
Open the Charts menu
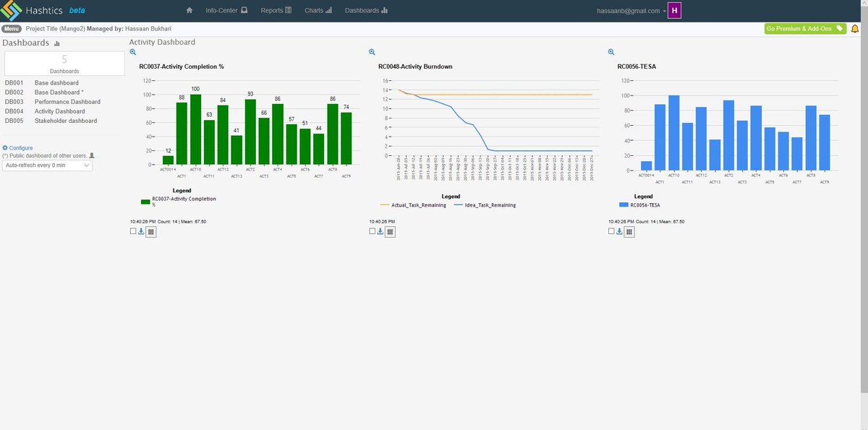coord(318,11)
